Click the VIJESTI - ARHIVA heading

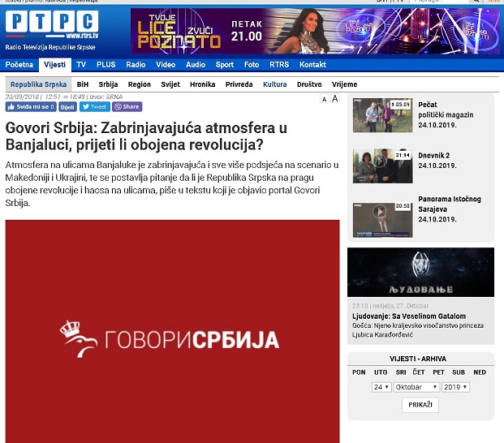pos(418,359)
